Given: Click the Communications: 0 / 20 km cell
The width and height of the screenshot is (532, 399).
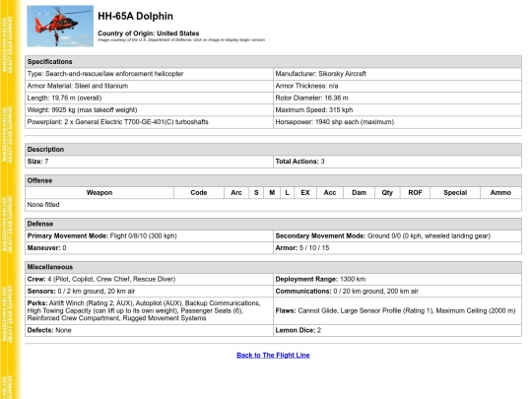Looking at the screenshot, I should tap(397, 291).
